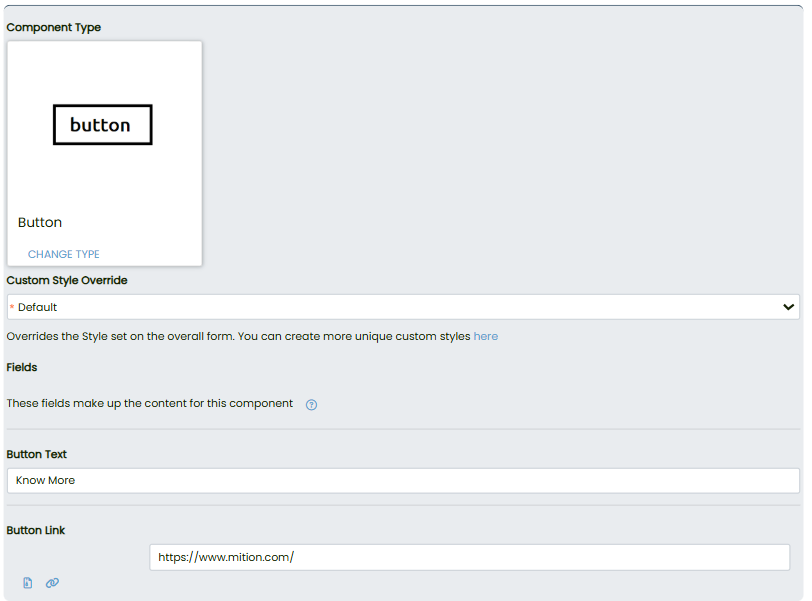This screenshot has height=601, width=812.
Task: Select the Default value text in style dropdown
Action: [x=38, y=307]
